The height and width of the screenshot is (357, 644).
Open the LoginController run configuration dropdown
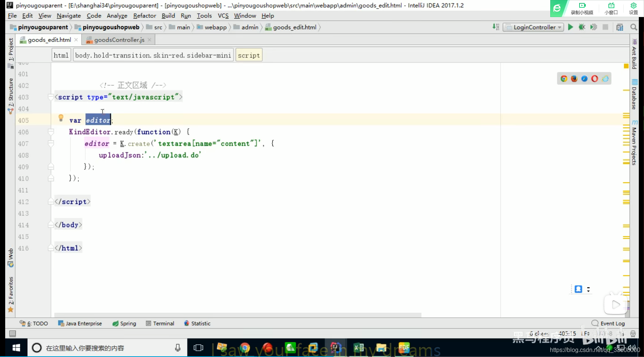tap(533, 27)
